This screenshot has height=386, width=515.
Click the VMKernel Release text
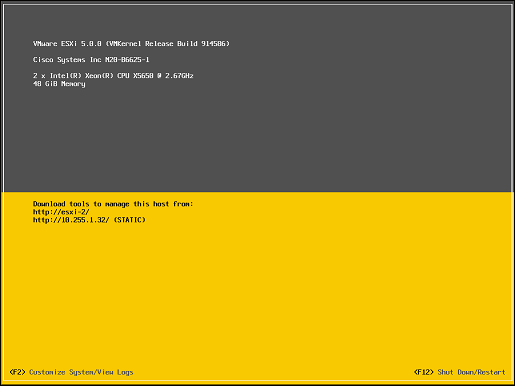pyautogui.click(x=140, y=44)
